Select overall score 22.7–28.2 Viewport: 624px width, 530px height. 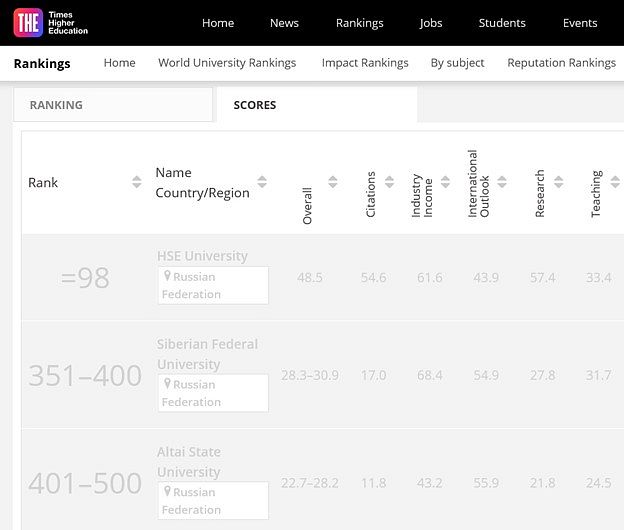310,483
